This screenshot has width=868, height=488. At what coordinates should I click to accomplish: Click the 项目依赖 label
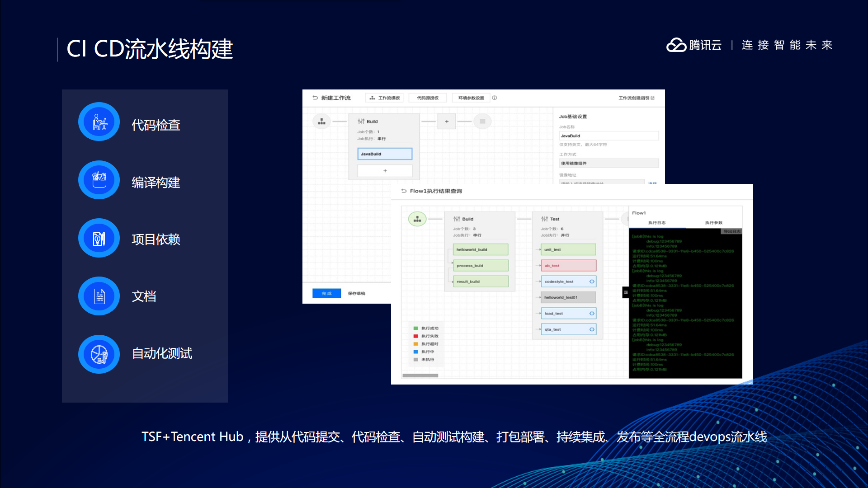pyautogui.click(x=156, y=239)
